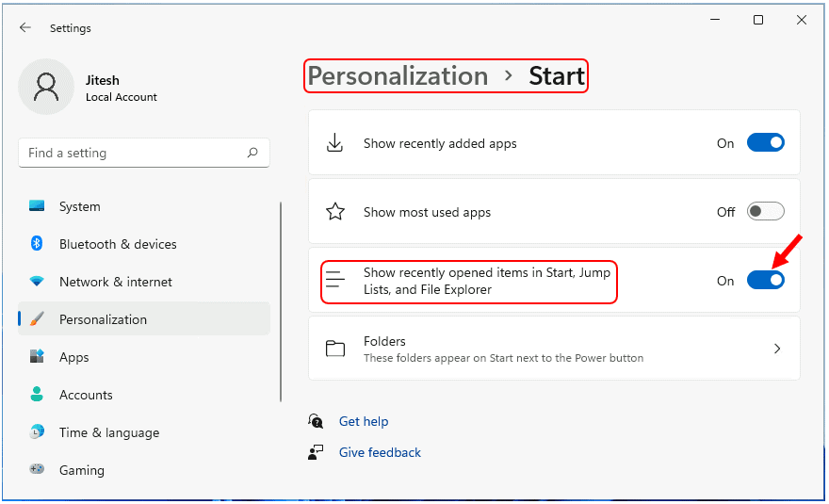
Task: Expand the Folders chevron arrow
Action: tap(776, 349)
